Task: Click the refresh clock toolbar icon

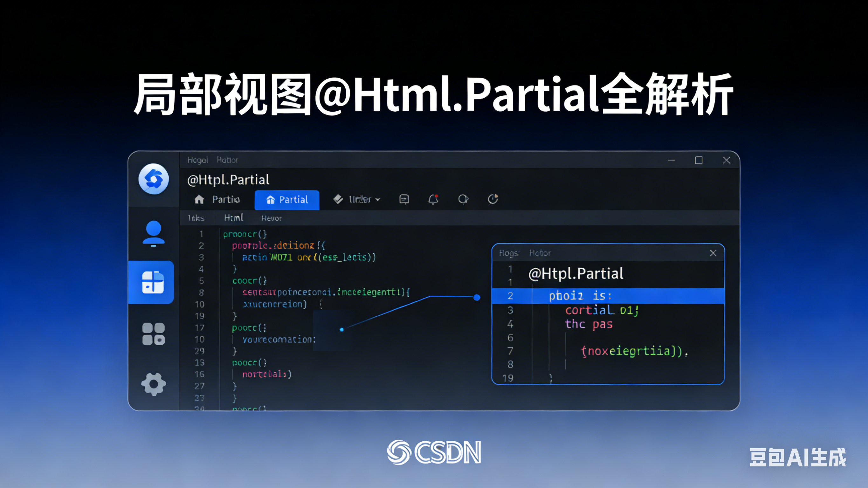Action: click(493, 200)
